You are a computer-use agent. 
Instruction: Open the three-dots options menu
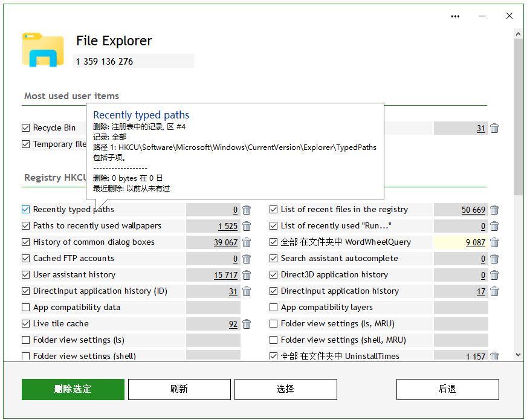tap(455, 16)
